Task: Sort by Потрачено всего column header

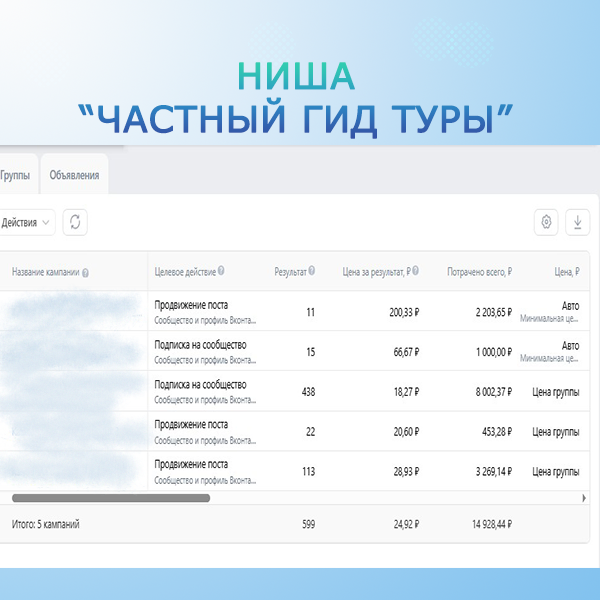Action: tap(479, 272)
